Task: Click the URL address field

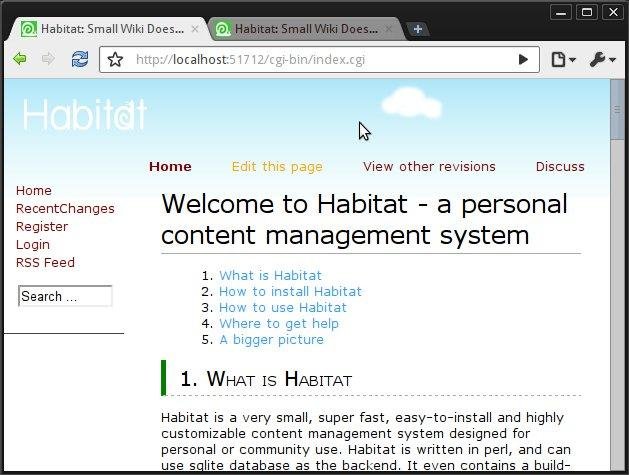Action: point(319,60)
